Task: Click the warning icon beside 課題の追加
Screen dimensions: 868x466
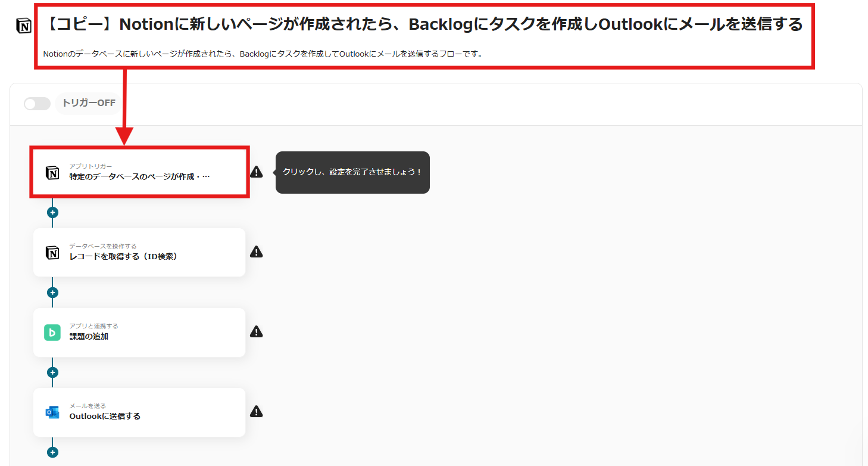Action: 256,331
